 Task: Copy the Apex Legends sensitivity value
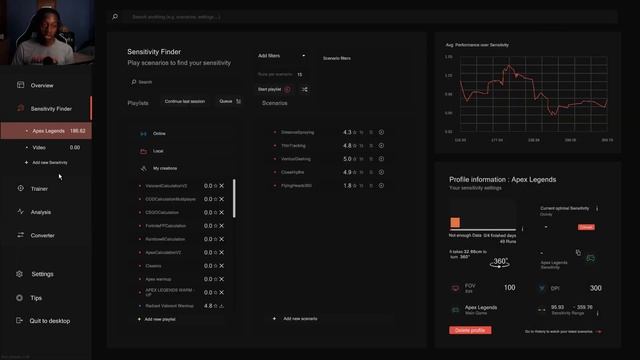click(x=578, y=253)
